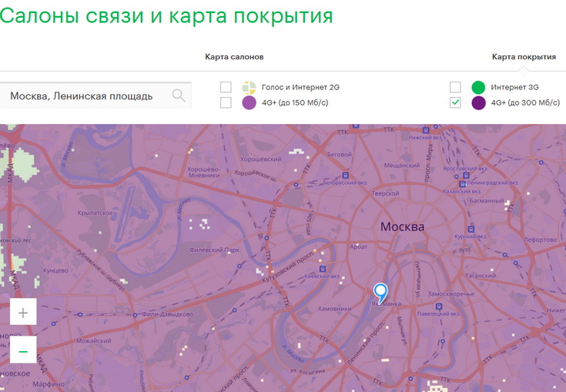Click the Таганский district label
This screenshot has width=566, height=392.
pyautogui.click(x=481, y=276)
